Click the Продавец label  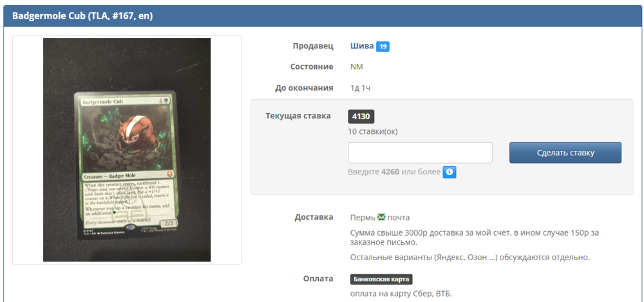pos(313,46)
